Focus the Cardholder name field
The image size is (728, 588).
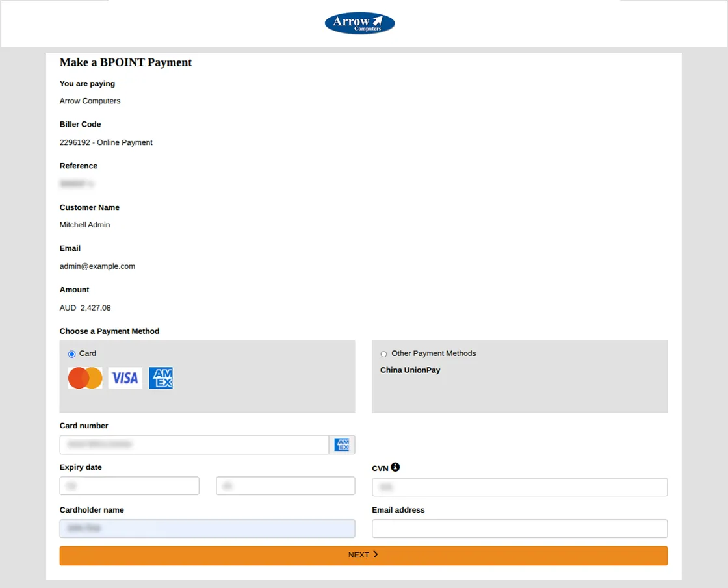[207, 529]
